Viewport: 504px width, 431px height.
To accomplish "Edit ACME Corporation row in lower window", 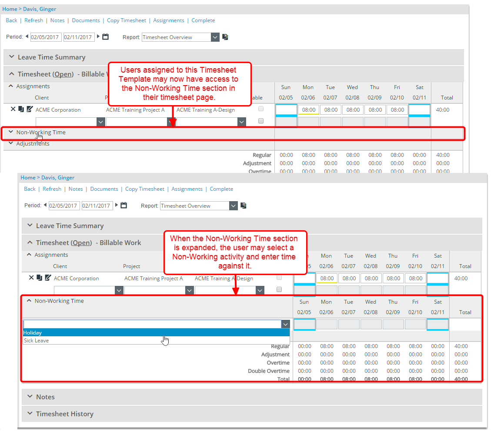I will (x=48, y=278).
